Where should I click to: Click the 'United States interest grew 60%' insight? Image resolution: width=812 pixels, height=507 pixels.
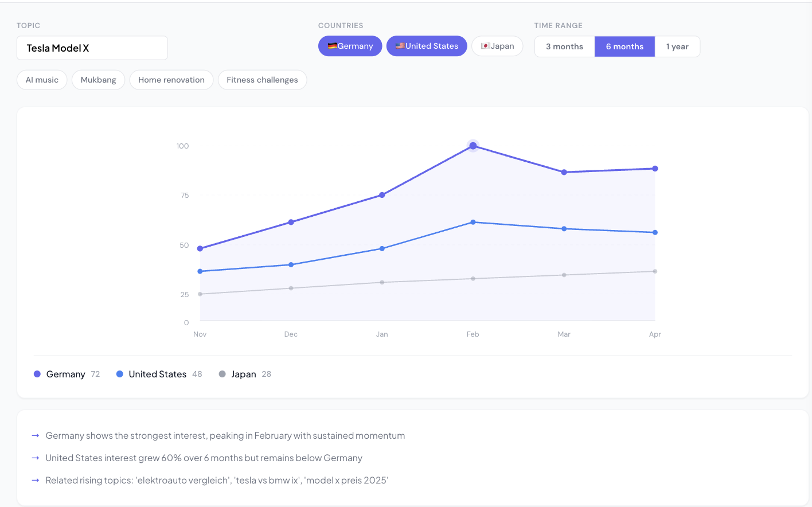pyautogui.click(x=204, y=458)
